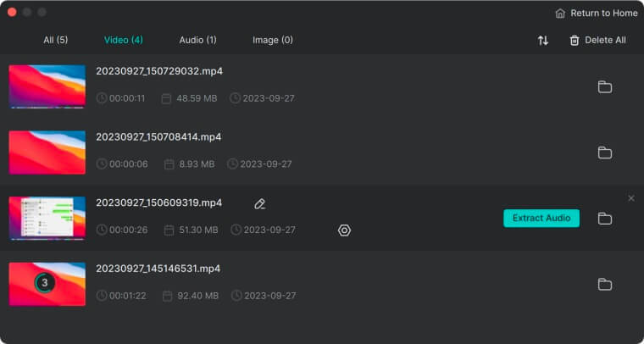Open folder for 20230927_150609319.mp4
Viewport: 644px width, 344px height.
click(x=604, y=219)
